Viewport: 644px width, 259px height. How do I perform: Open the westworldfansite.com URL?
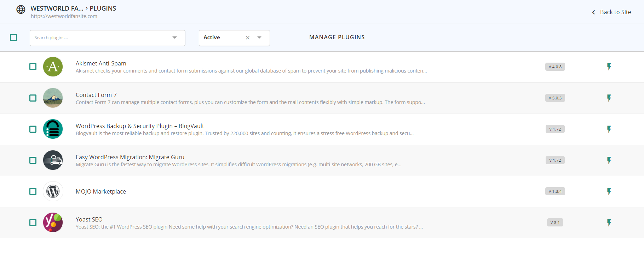(64, 16)
